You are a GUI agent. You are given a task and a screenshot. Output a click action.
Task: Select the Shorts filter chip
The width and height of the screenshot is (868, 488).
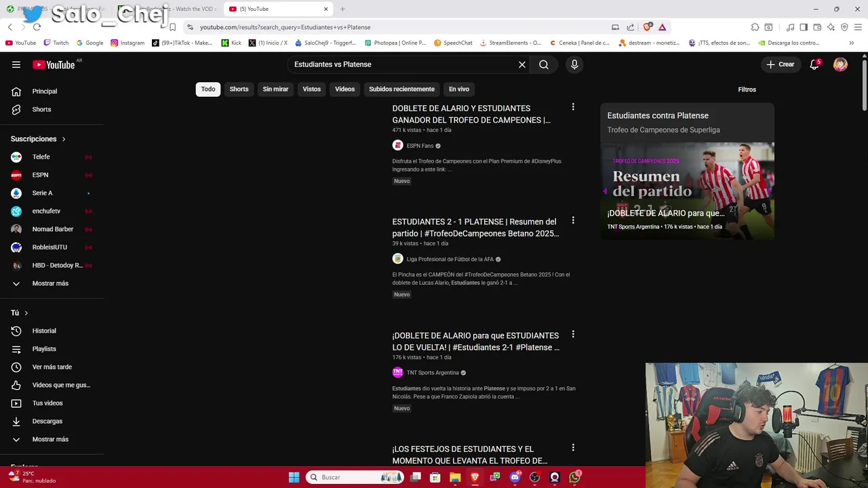(x=239, y=89)
